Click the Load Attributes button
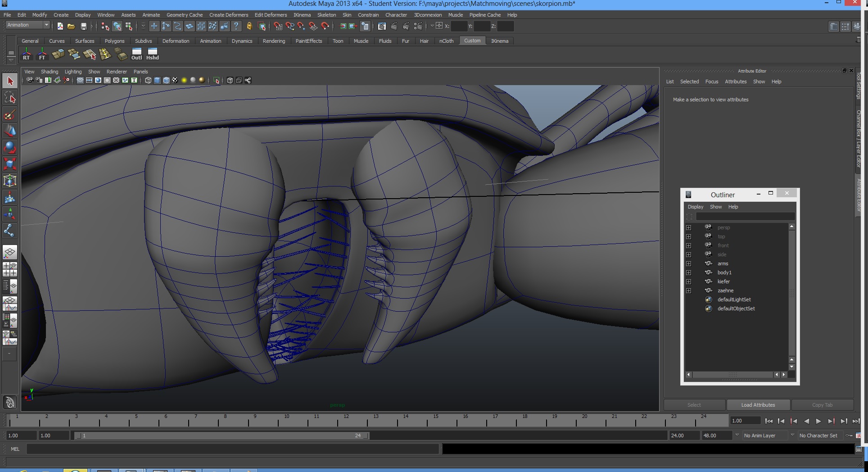868x472 pixels. click(x=758, y=405)
